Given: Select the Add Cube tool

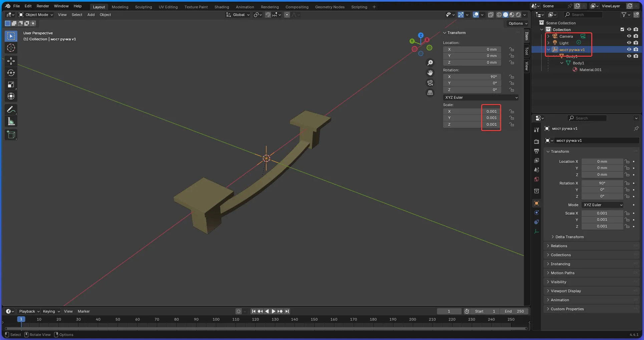Looking at the screenshot, I should pyautogui.click(x=11, y=134).
